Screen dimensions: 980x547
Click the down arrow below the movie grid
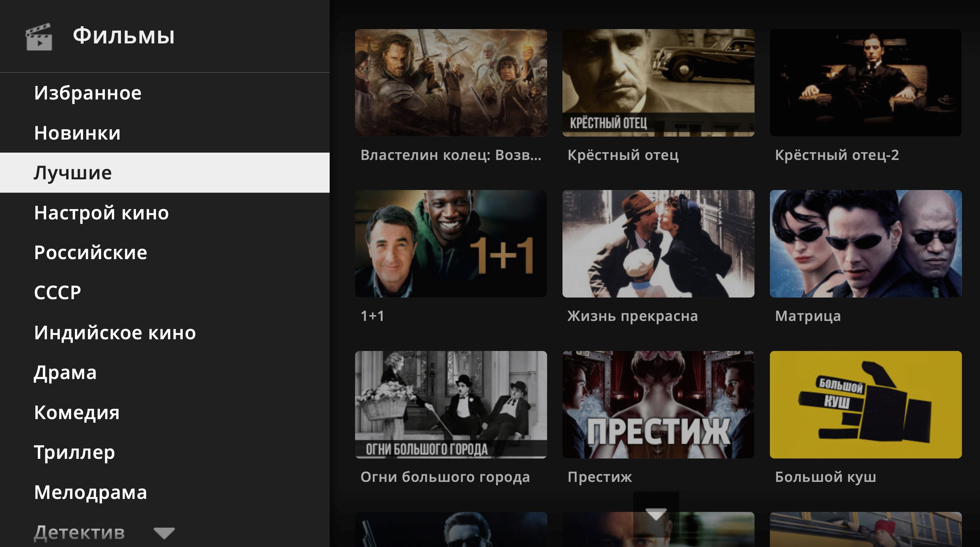[x=656, y=514]
